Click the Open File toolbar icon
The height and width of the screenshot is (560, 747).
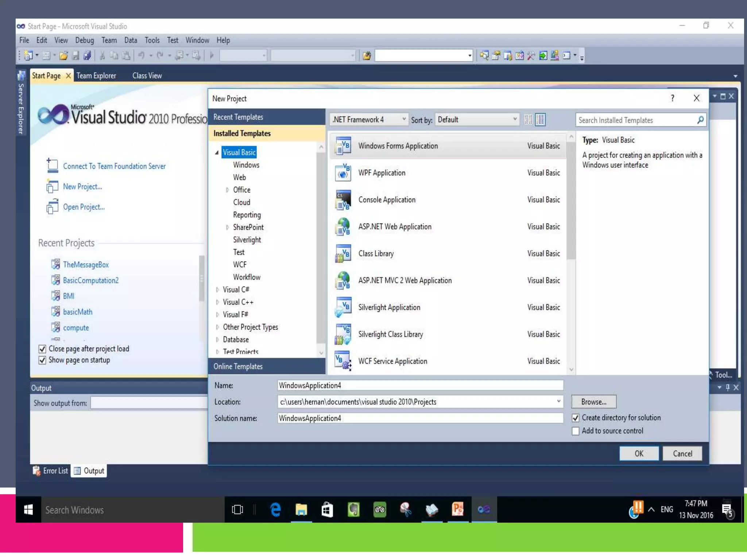[63, 55]
